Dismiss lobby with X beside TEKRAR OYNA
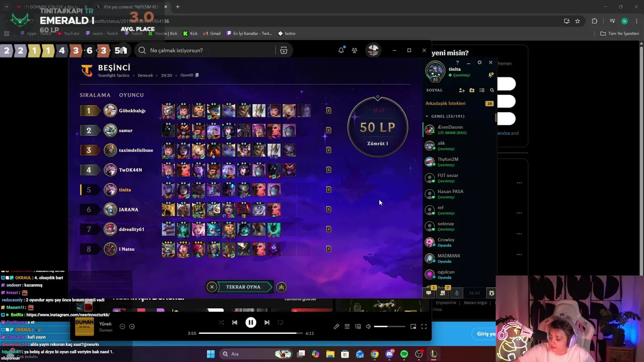This screenshot has width=644, height=362. pyautogui.click(x=212, y=287)
